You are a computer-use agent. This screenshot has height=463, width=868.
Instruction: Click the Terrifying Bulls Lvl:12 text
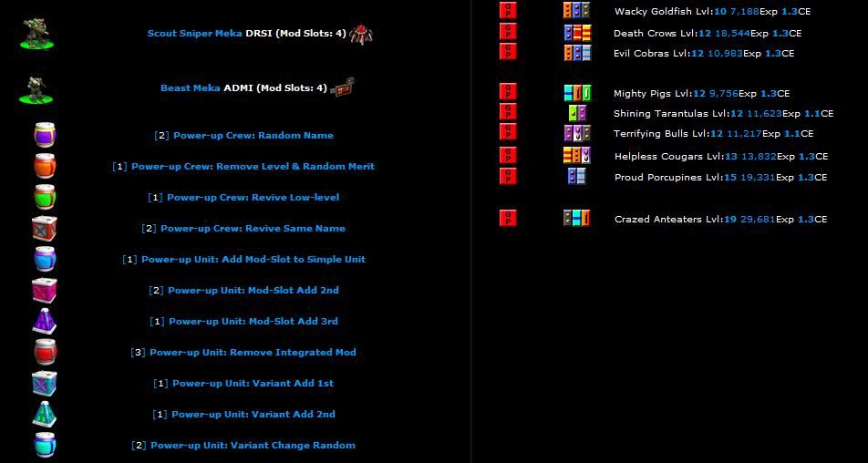(x=668, y=133)
